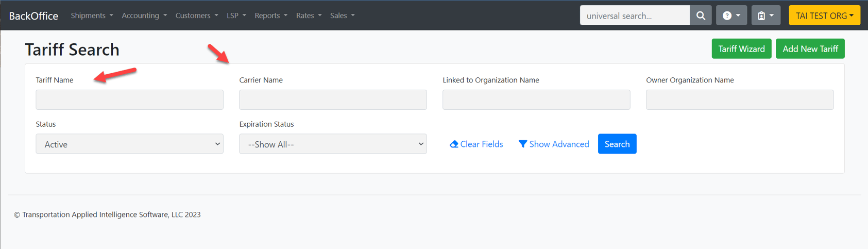Click Add New Tariff button

coord(810,49)
